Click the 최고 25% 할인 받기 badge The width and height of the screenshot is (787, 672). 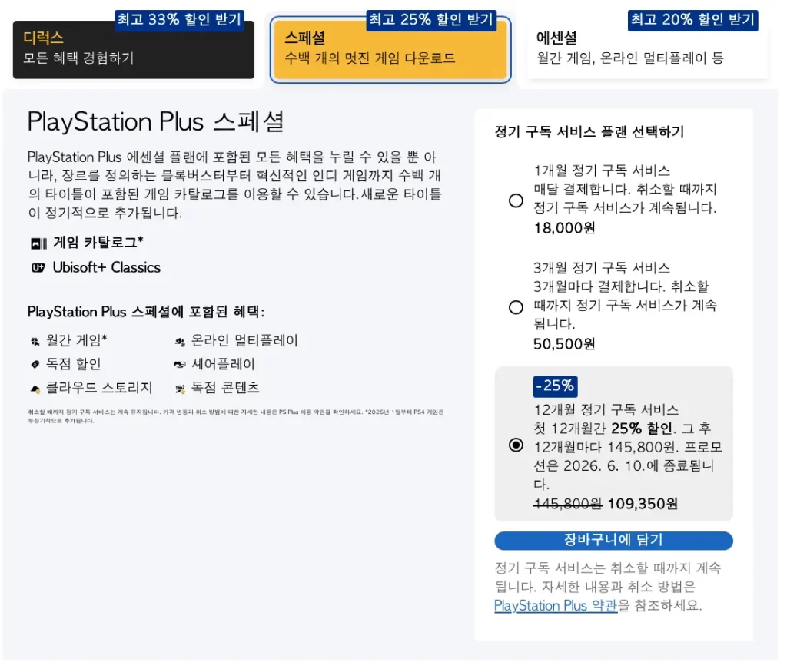click(x=431, y=20)
